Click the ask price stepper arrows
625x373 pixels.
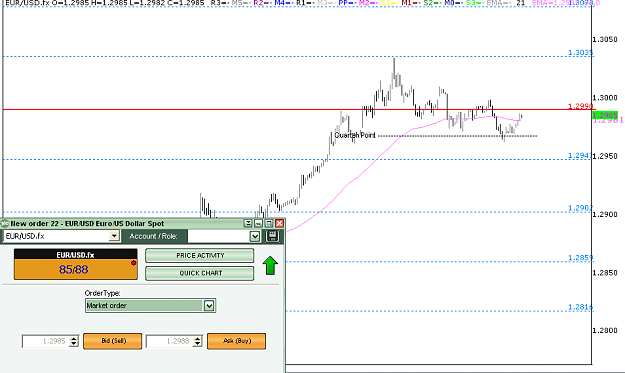point(198,341)
